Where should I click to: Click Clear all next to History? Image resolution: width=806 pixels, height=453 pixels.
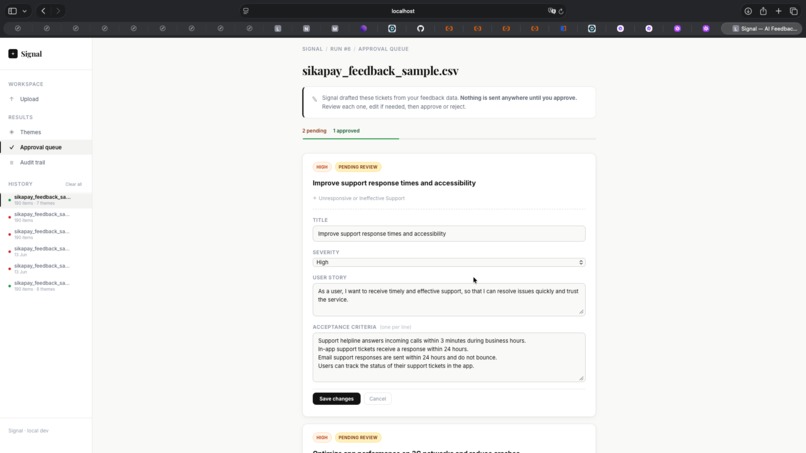point(74,184)
